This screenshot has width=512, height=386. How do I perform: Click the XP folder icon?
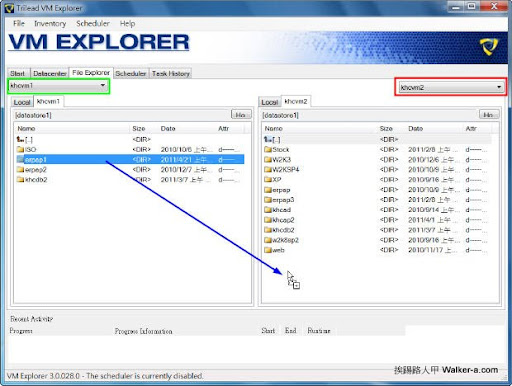point(268,180)
